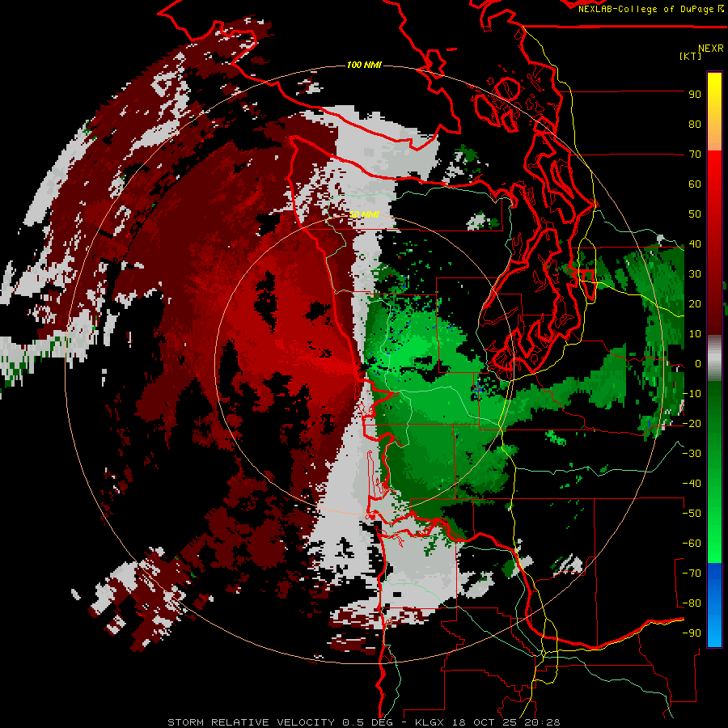Click the -10 value on velocity scale
This screenshot has width=728, height=728.
[x=692, y=394]
